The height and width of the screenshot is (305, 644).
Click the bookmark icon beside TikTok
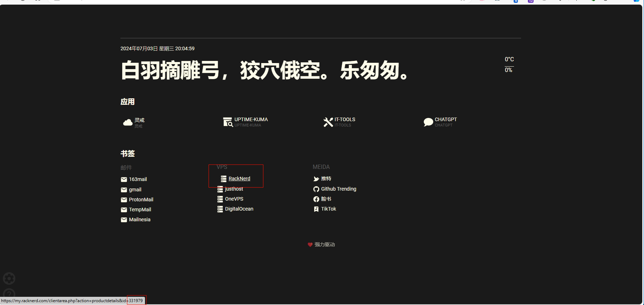(316, 209)
